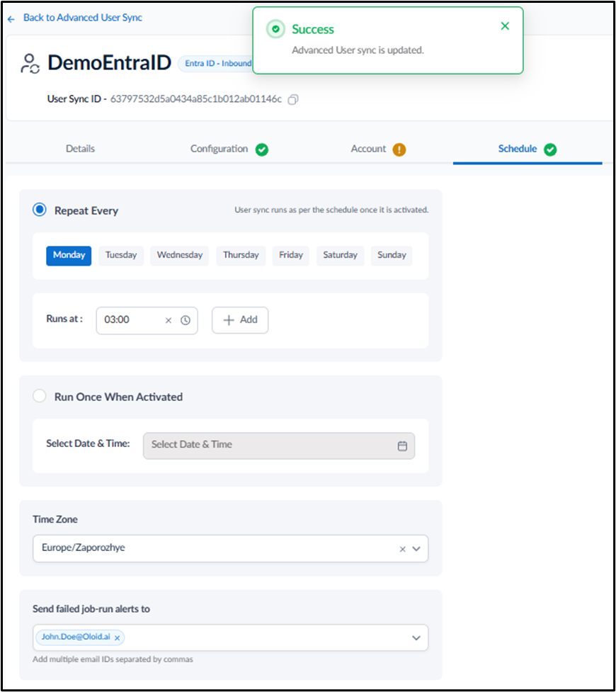Expand failed job-run alerts dropdown chevron
Viewport: 616px width, 692px height.
[416, 637]
